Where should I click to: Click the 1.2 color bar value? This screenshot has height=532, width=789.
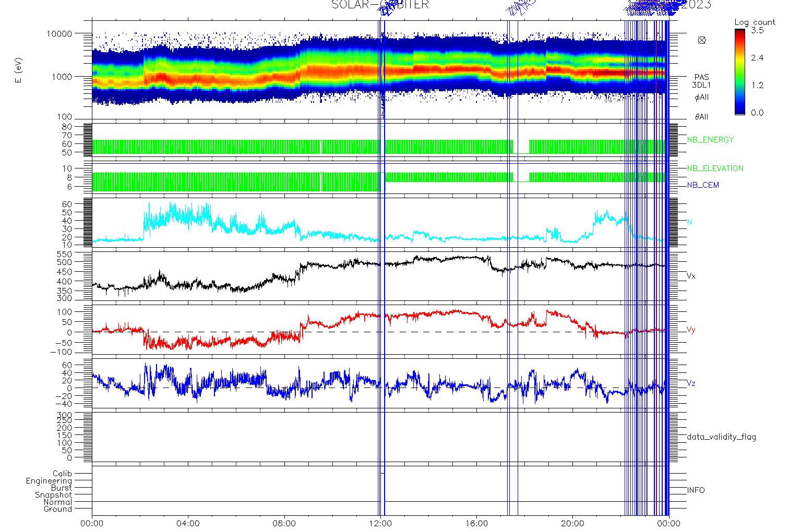[757, 86]
